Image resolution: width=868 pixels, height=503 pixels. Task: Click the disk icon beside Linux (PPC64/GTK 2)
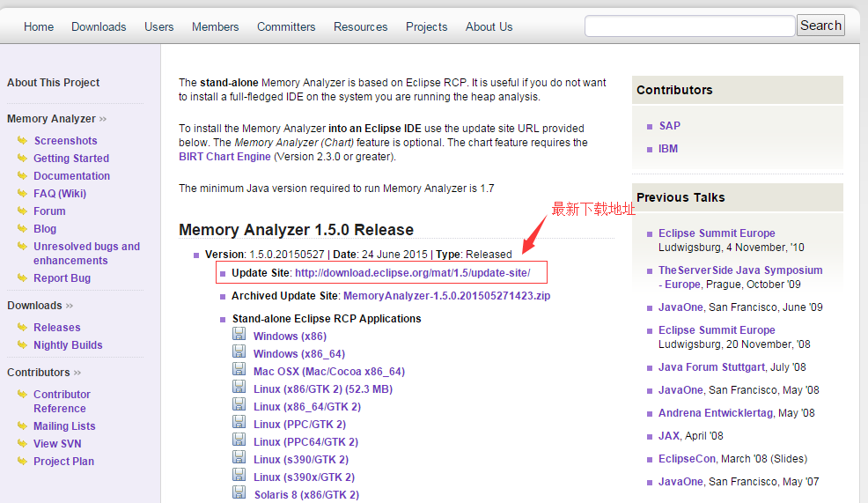(x=239, y=440)
